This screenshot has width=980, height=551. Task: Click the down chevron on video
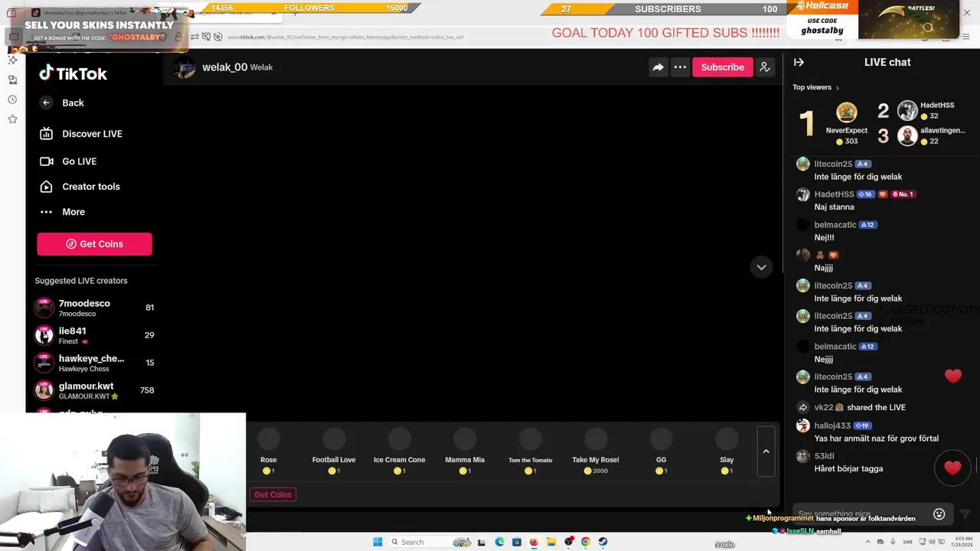(761, 267)
